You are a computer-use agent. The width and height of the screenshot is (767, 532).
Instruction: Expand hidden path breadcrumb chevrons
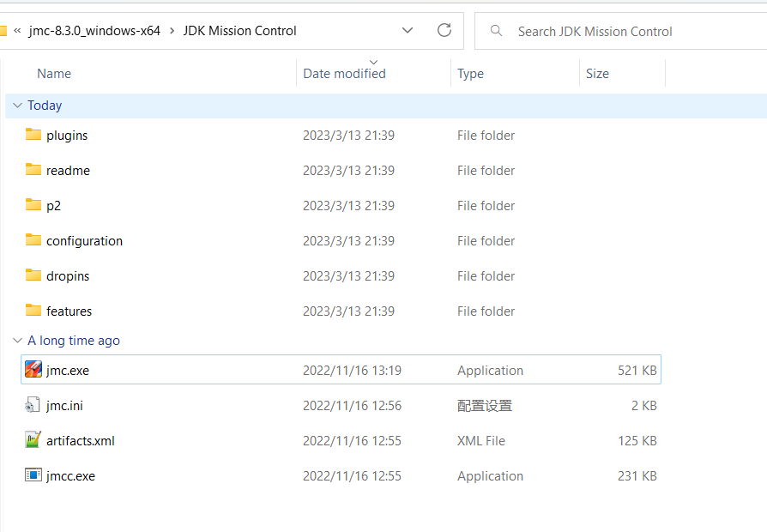(x=17, y=31)
